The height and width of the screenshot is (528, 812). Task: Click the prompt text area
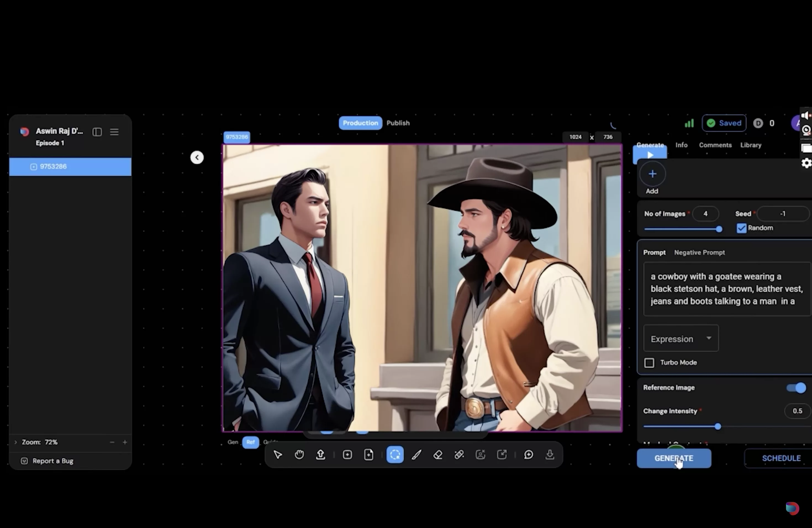click(x=727, y=289)
